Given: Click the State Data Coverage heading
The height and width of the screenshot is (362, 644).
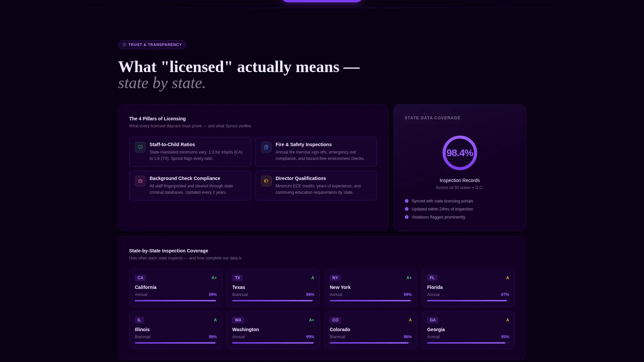Looking at the screenshot, I should tap(432, 118).
